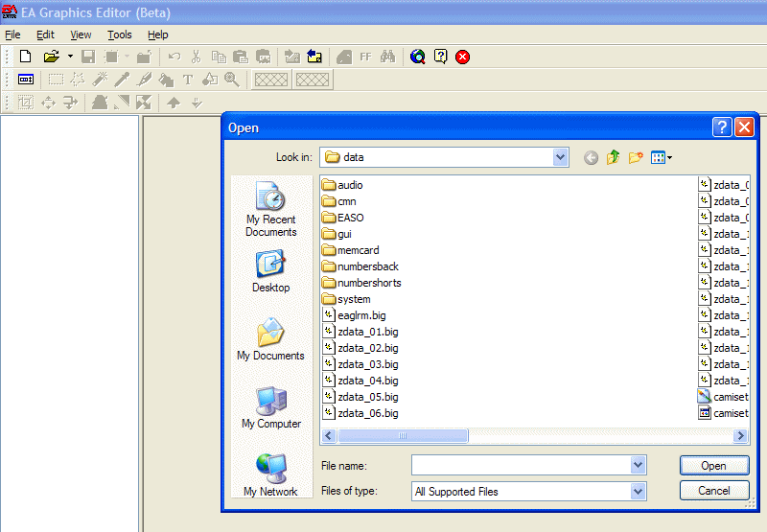Go to My Recent Documents in places bar
Viewport: 767px width, 532px height.
(270, 210)
